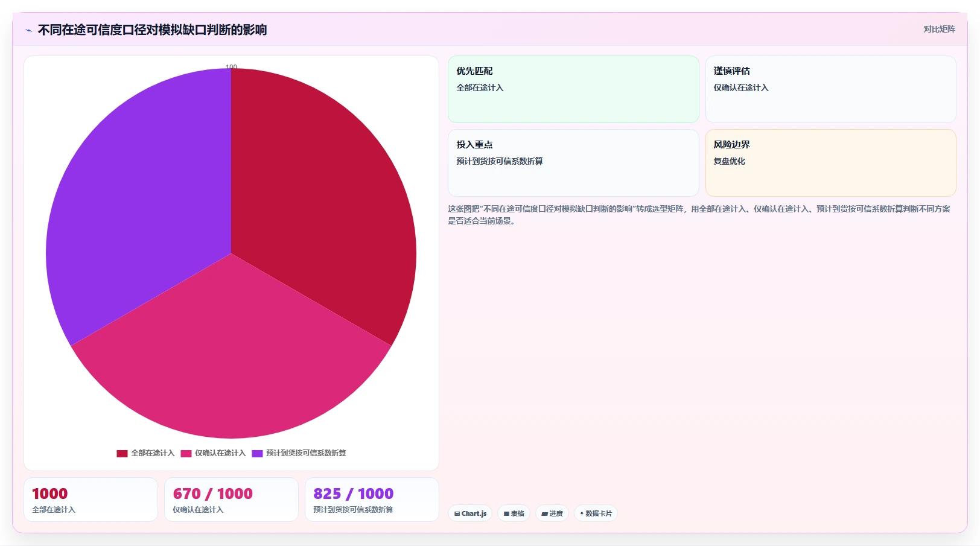Click 全部在途计入 text in 优先匹配 card
Viewport: 980px width, 546px height.
[x=480, y=87]
